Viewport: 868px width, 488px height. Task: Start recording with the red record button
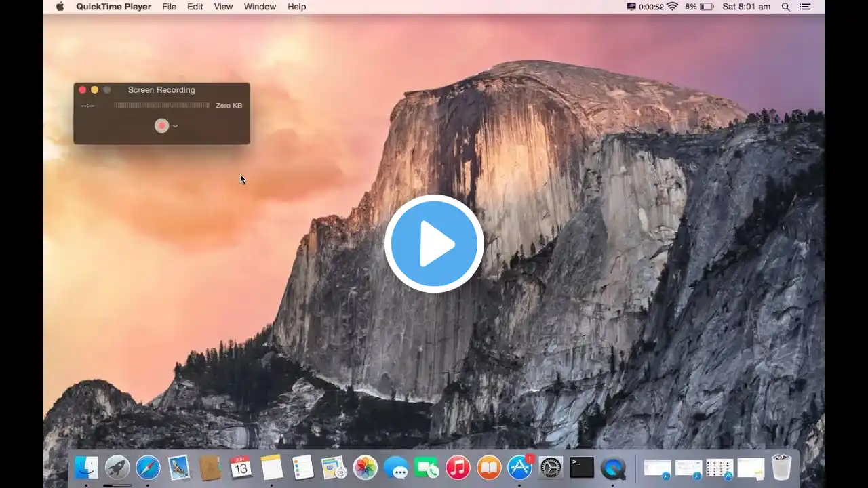coord(161,125)
